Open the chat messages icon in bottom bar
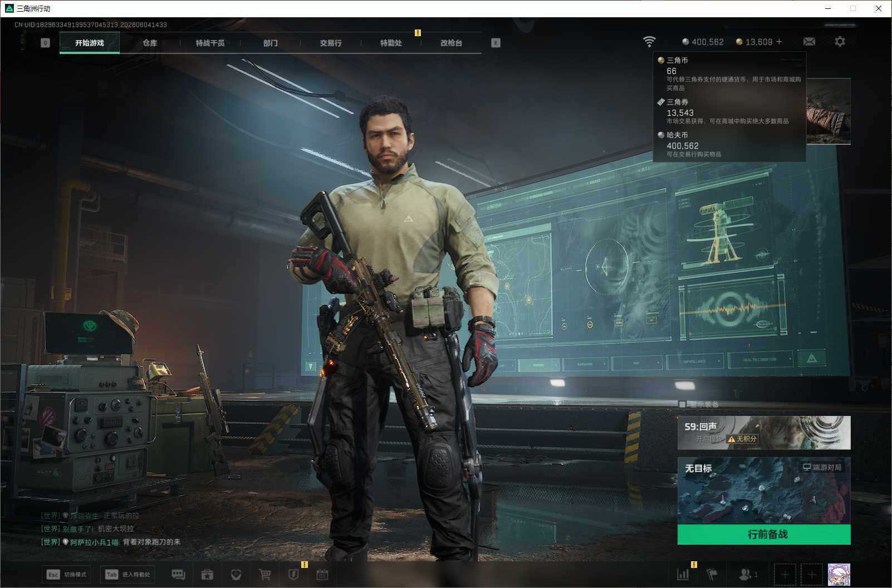This screenshot has height=588, width=892. click(178, 574)
